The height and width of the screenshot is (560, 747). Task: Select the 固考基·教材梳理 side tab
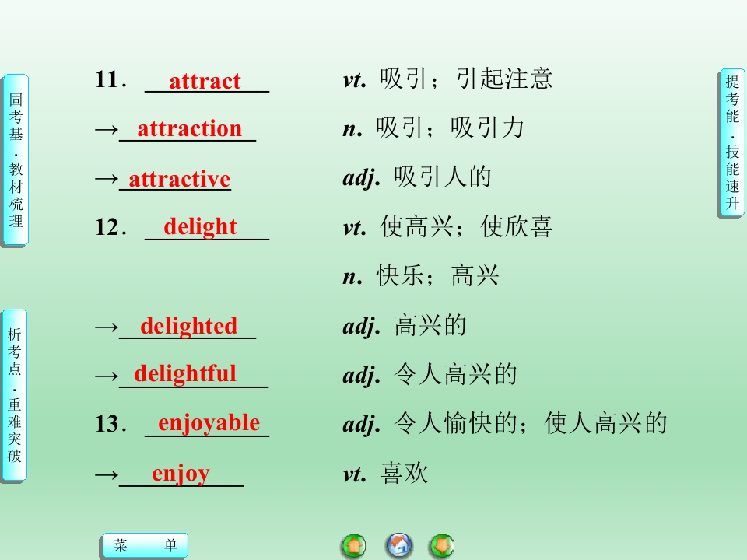pyautogui.click(x=16, y=160)
